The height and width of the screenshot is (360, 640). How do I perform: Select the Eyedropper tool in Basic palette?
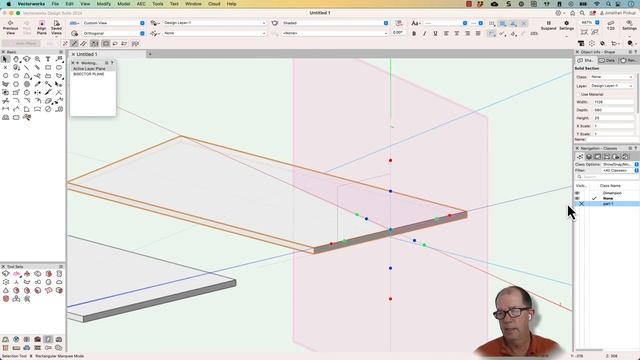pos(38,84)
